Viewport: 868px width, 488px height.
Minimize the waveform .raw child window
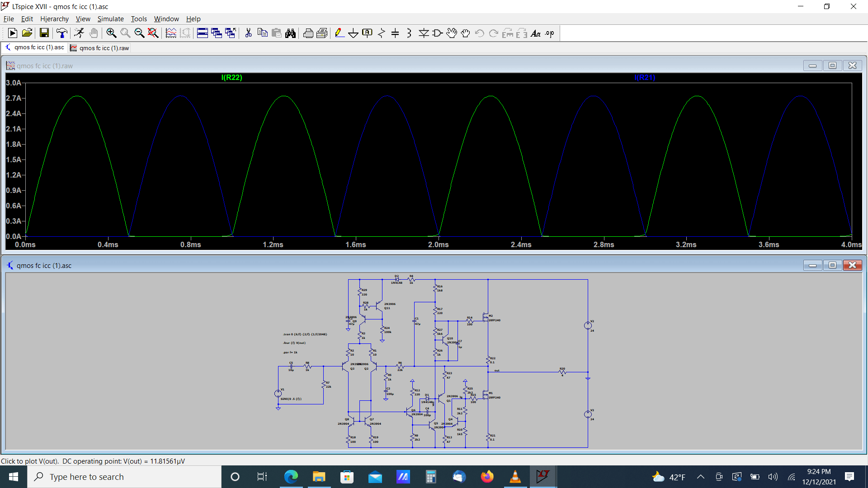pyautogui.click(x=812, y=66)
